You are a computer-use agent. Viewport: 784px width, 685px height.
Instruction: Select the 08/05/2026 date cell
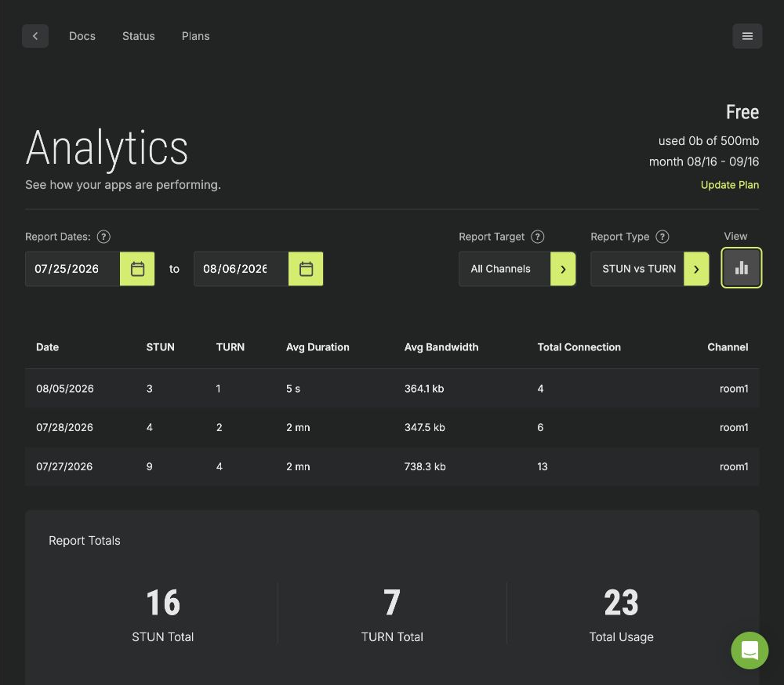coord(65,389)
